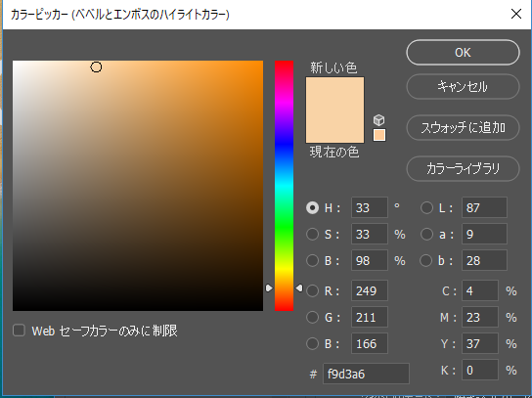Click the right hue slider arrow
Screen dimensions: 532x398
point(299,288)
